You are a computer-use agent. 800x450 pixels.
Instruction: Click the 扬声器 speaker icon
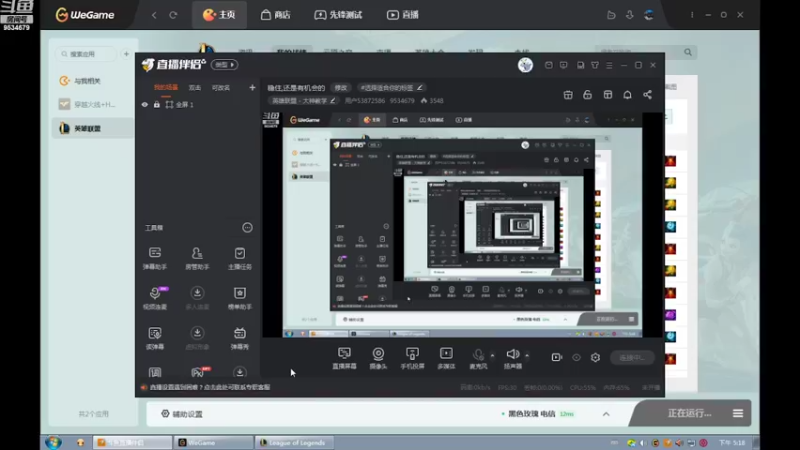click(x=513, y=358)
